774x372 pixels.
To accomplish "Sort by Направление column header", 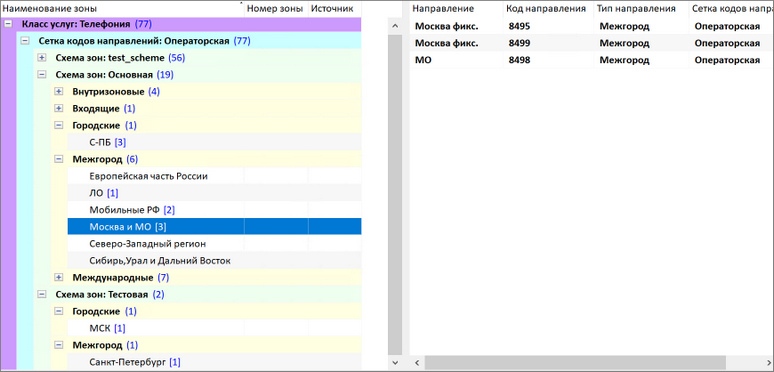I will tap(457, 8).
